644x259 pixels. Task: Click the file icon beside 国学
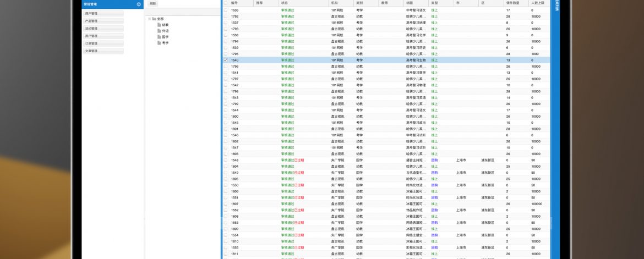coord(159,37)
